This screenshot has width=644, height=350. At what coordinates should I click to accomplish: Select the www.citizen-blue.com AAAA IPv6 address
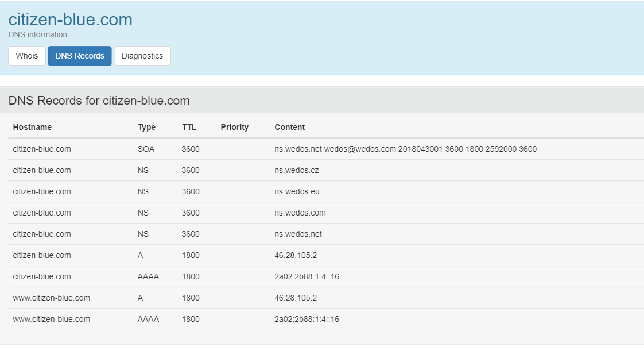[307, 319]
